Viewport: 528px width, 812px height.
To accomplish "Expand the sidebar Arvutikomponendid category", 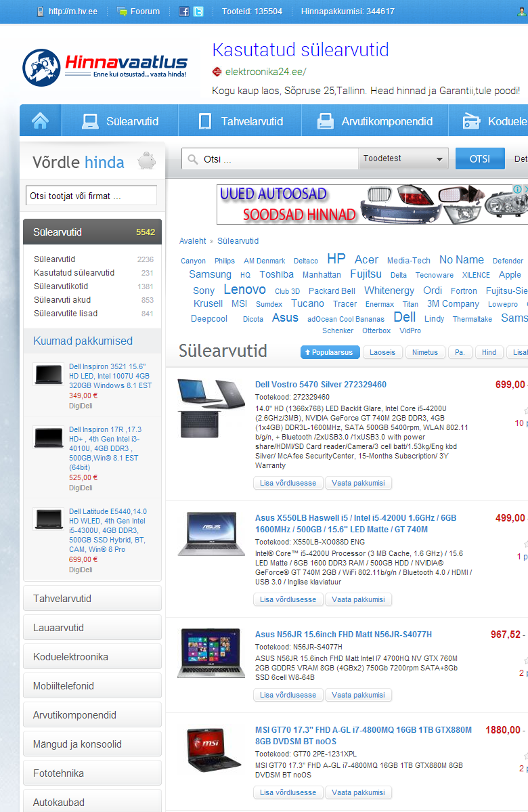I will coord(93,714).
